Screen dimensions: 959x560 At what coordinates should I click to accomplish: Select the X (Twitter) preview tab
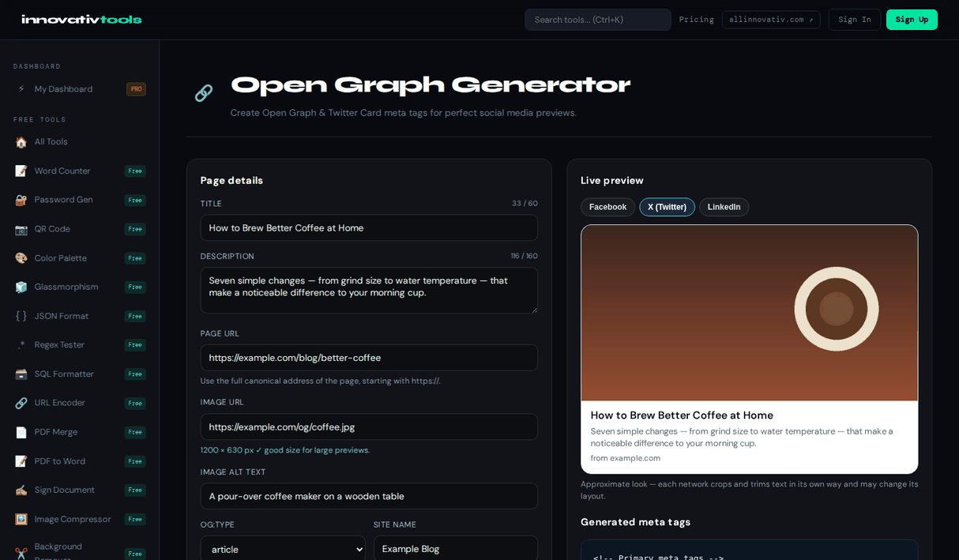[x=667, y=207]
